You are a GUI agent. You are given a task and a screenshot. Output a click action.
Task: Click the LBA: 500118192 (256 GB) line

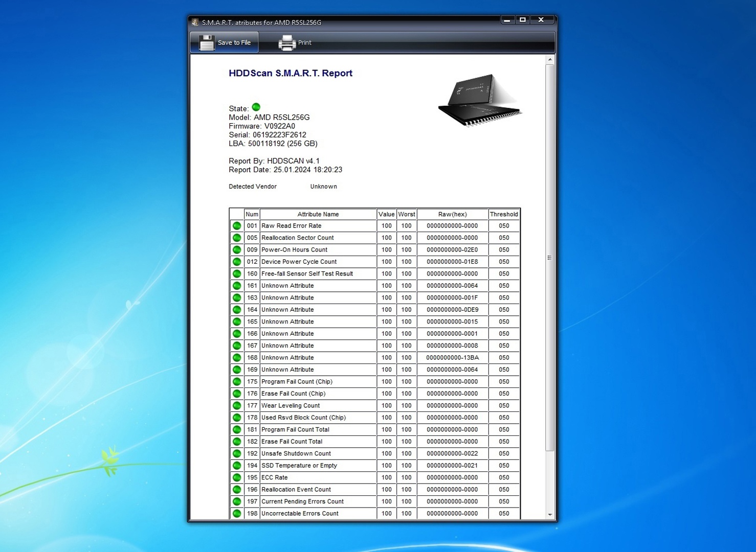point(273,144)
